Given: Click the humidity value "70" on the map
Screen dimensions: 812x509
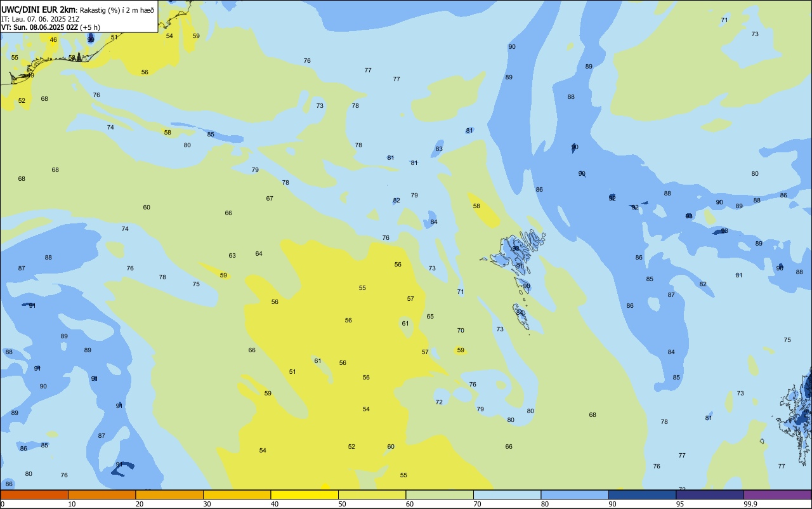Looking at the screenshot, I should (x=461, y=331).
